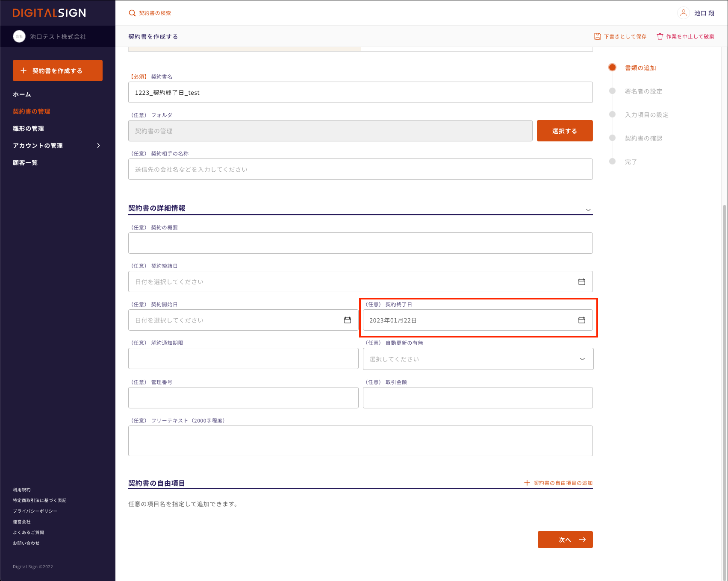Viewport: 728px width, 581px height.
Task: Click the user profile avatar icon
Action: pyautogui.click(x=683, y=13)
